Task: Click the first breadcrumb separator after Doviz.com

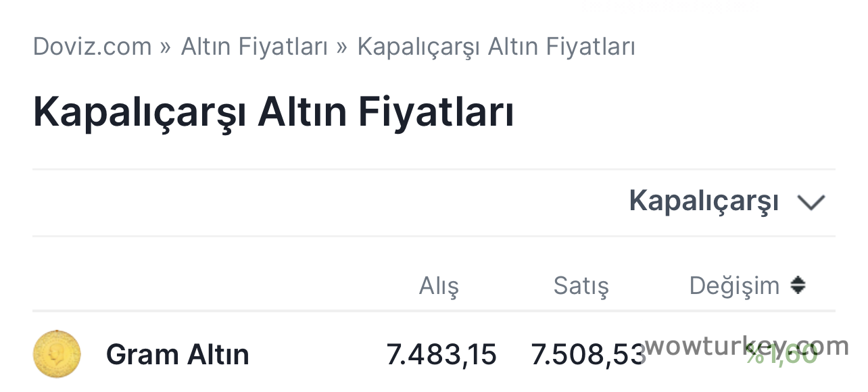Action: pos(166,47)
